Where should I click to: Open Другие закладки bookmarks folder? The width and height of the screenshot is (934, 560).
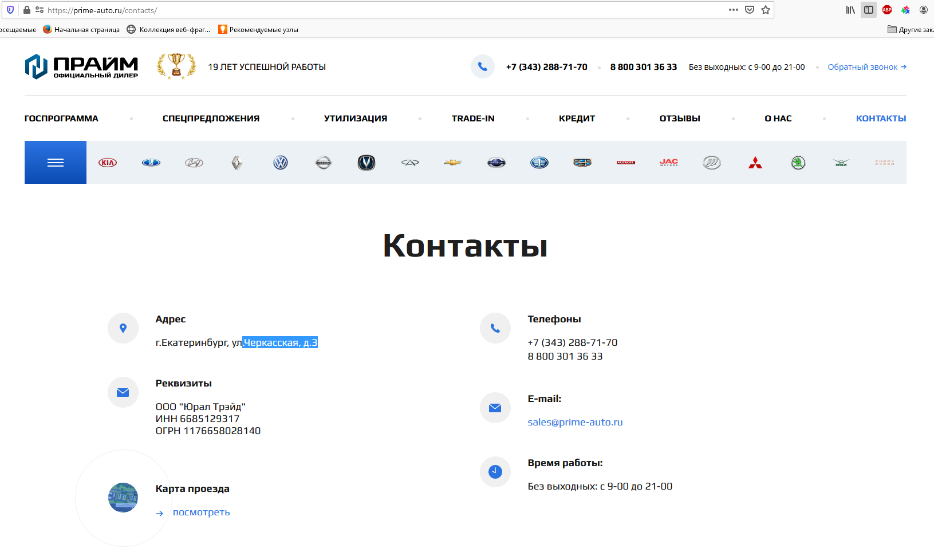coord(911,29)
